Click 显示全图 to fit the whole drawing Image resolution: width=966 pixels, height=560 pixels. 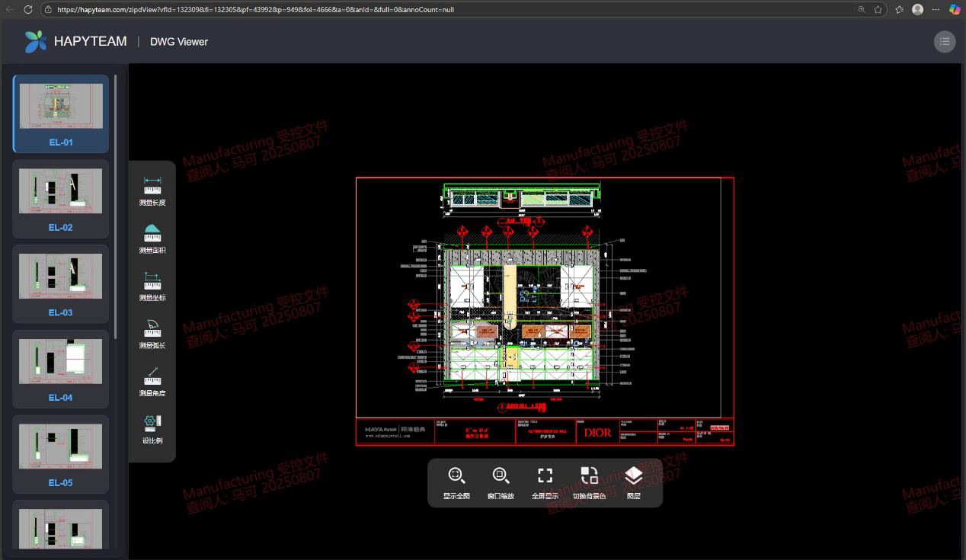pos(456,482)
